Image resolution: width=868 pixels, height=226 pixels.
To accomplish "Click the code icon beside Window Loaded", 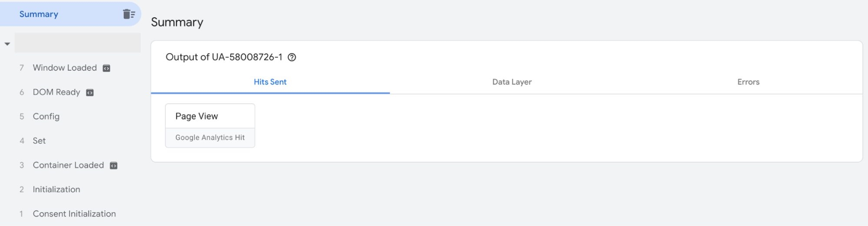I will click(106, 68).
